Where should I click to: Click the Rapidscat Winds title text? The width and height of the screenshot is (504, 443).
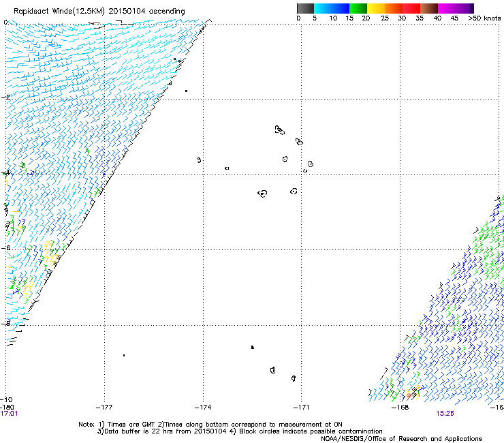[x=99, y=12]
